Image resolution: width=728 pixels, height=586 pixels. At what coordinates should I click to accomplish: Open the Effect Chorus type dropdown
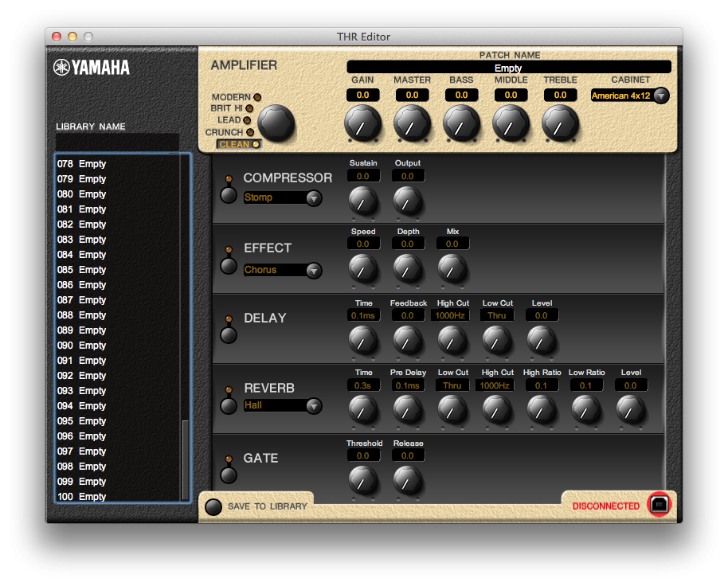tap(282, 270)
